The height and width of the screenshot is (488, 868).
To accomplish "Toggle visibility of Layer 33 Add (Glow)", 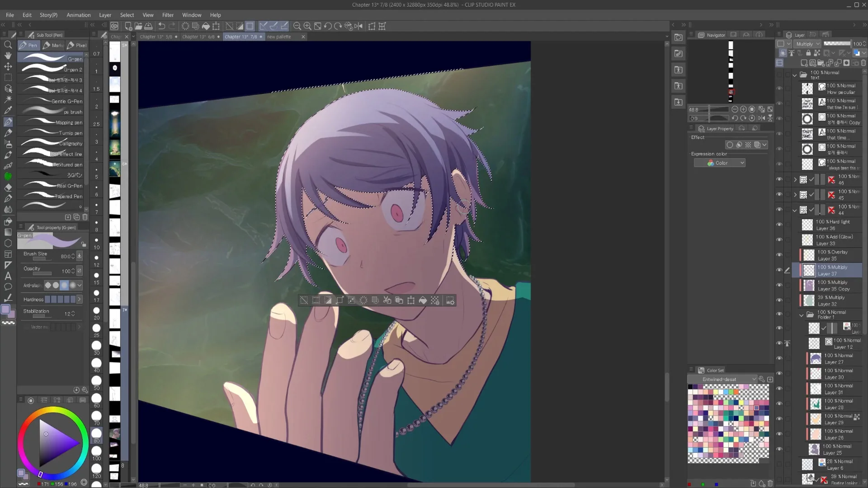I will coord(779,240).
